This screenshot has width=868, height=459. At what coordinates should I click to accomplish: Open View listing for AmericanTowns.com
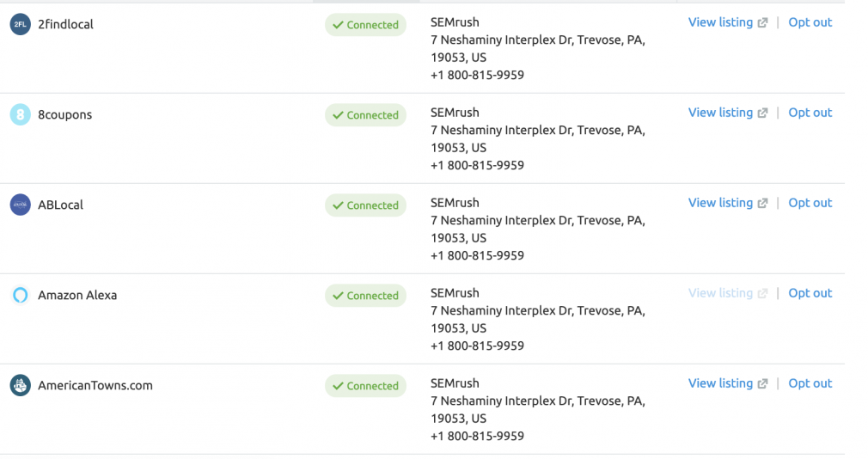coord(720,383)
